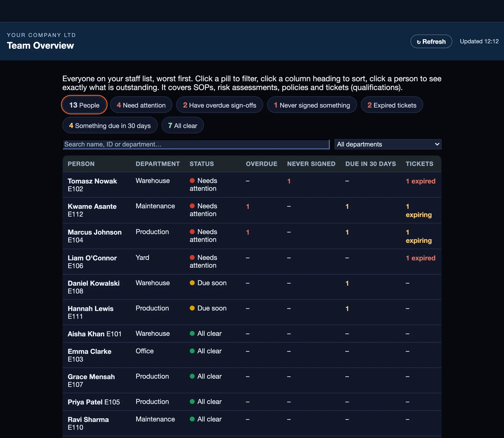This screenshot has width=504, height=438.
Task: Open Marcus Johnson's details
Action: [252, 236]
